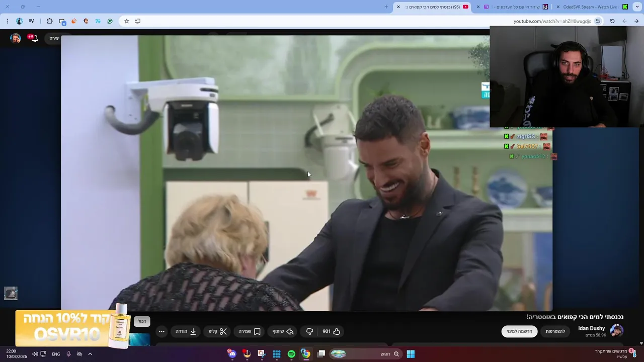The height and width of the screenshot is (362, 644).
Task: Open Spotify from the taskbar
Action: point(291,354)
